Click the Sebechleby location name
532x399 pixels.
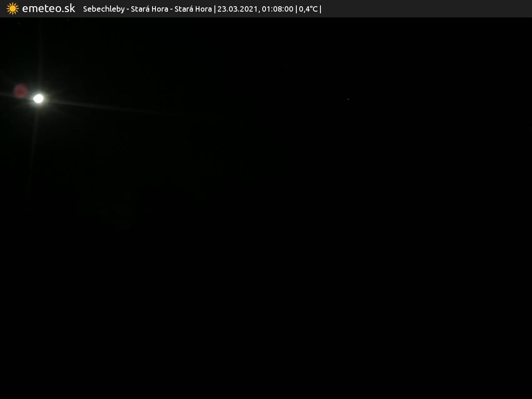pyautogui.click(x=103, y=9)
